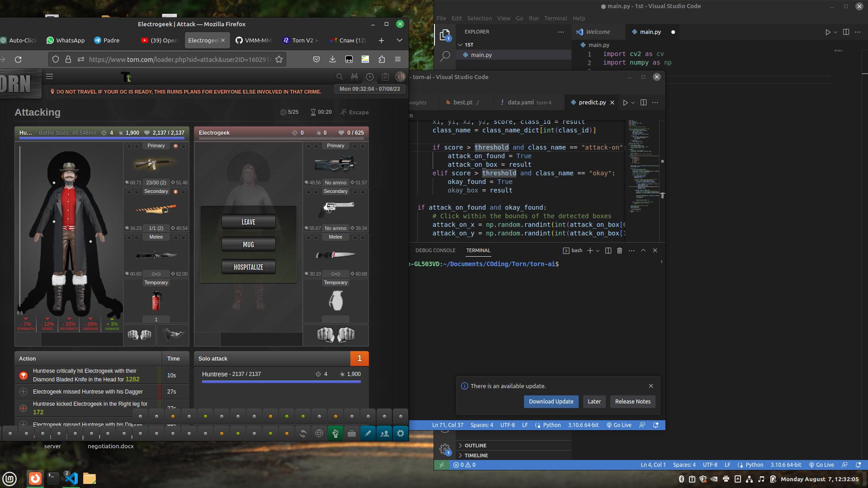Screen dimensions: 868x488
Task: Click blue health bar under Huntrese header
Action: [102, 138]
